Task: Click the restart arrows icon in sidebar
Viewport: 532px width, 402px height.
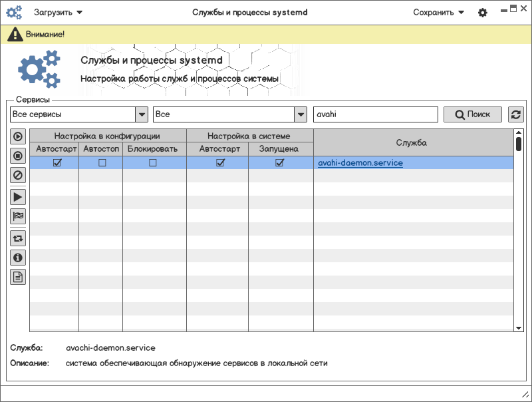Action: [18, 238]
